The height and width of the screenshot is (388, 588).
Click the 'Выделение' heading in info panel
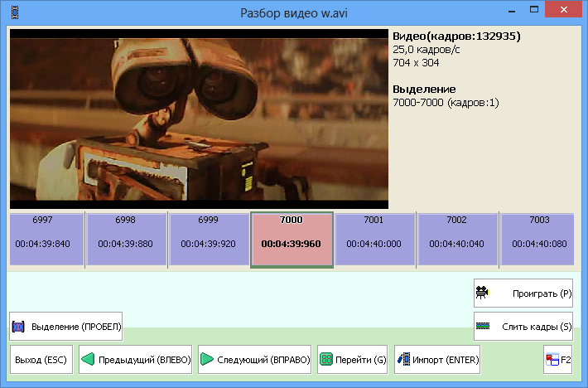pos(424,90)
